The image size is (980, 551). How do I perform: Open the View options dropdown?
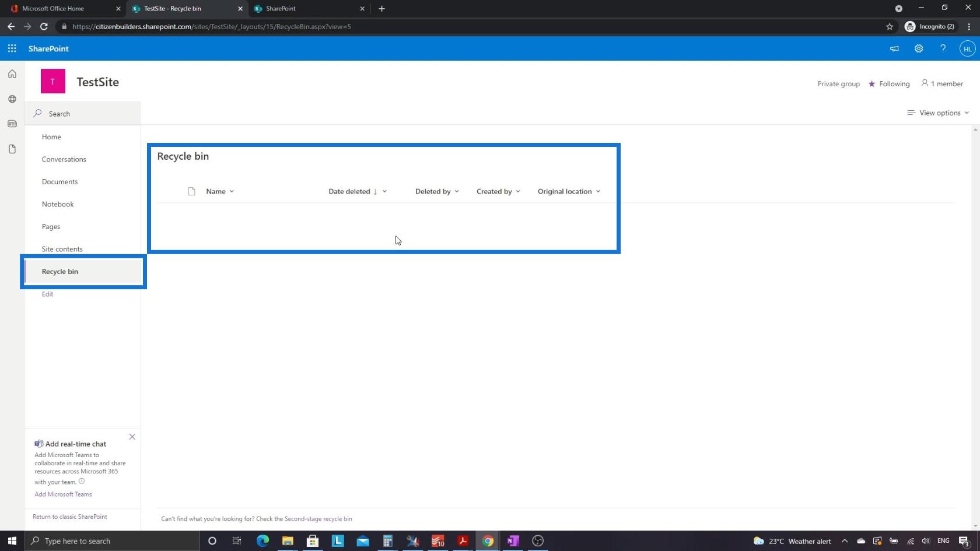pyautogui.click(x=938, y=113)
